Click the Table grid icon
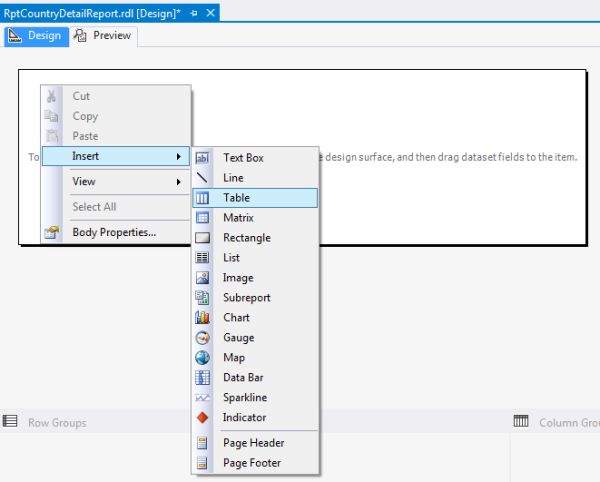This screenshot has height=482, width=600. pyautogui.click(x=202, y=198)
